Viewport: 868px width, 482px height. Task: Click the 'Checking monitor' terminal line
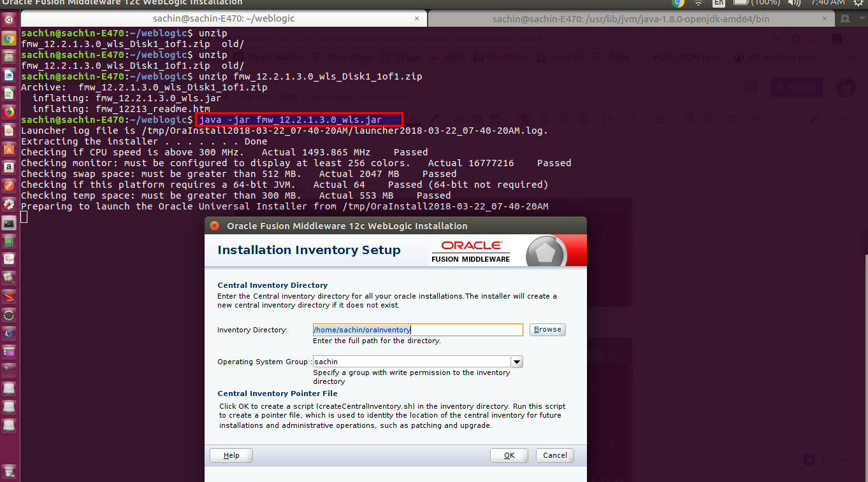296,163
